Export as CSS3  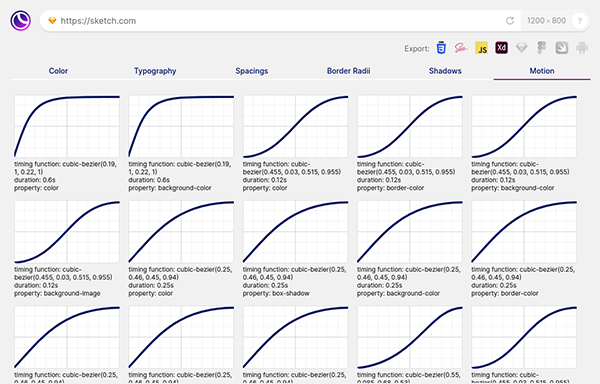click(x=441, y=48)
